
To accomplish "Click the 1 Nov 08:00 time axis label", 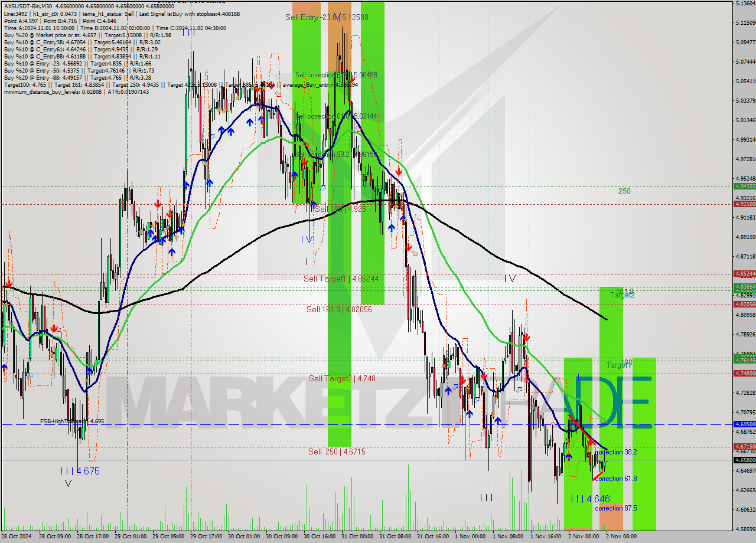I will [507, 537].
